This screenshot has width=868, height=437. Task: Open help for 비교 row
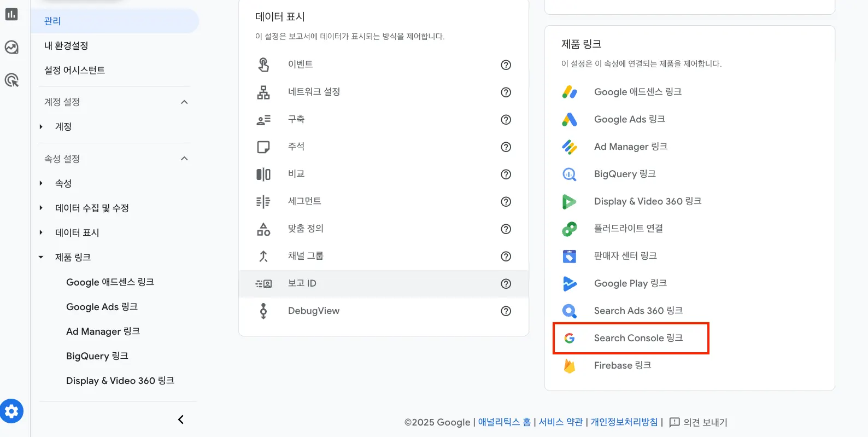pos(506,174)
